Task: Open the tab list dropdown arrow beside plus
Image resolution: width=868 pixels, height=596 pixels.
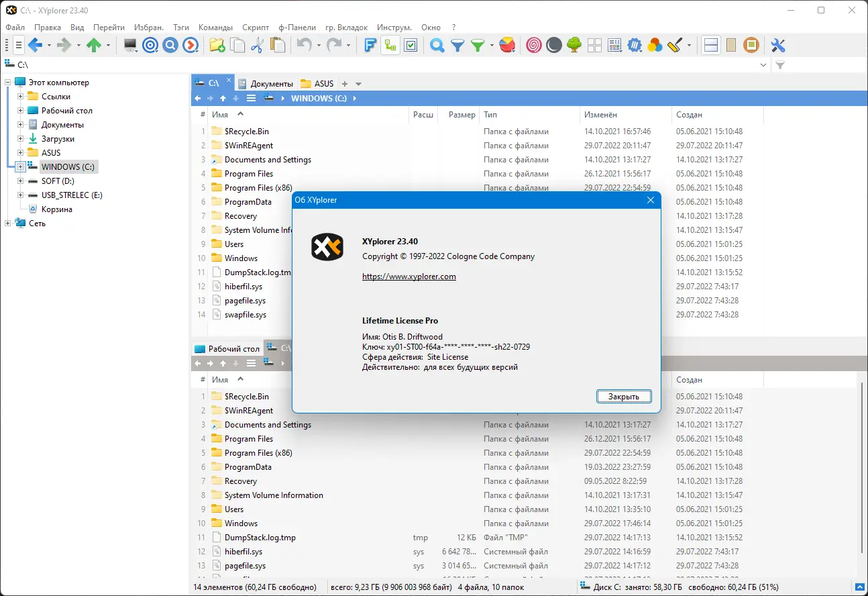Action: pos(358,84)
